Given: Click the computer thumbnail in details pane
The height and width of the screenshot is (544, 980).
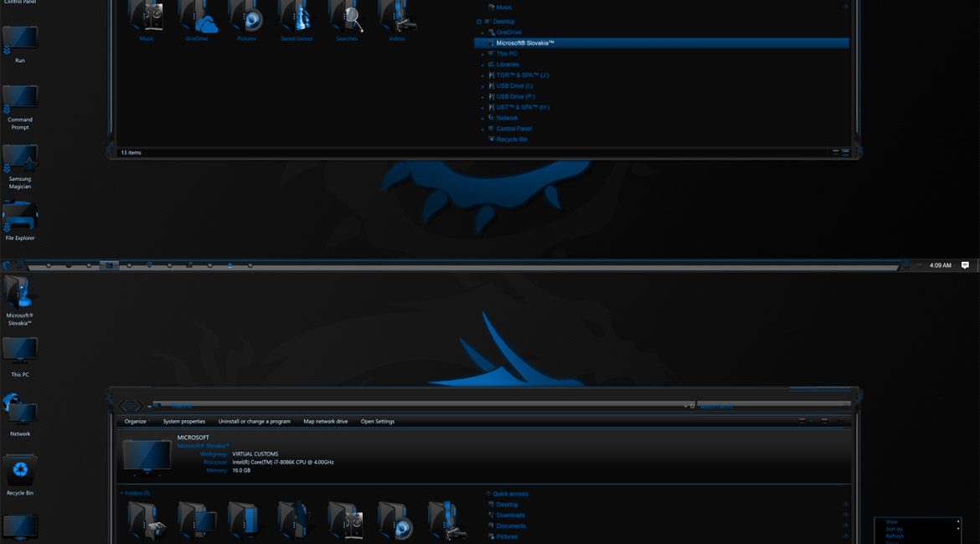Looking at the screenshot, I should (x=147, y=457).
